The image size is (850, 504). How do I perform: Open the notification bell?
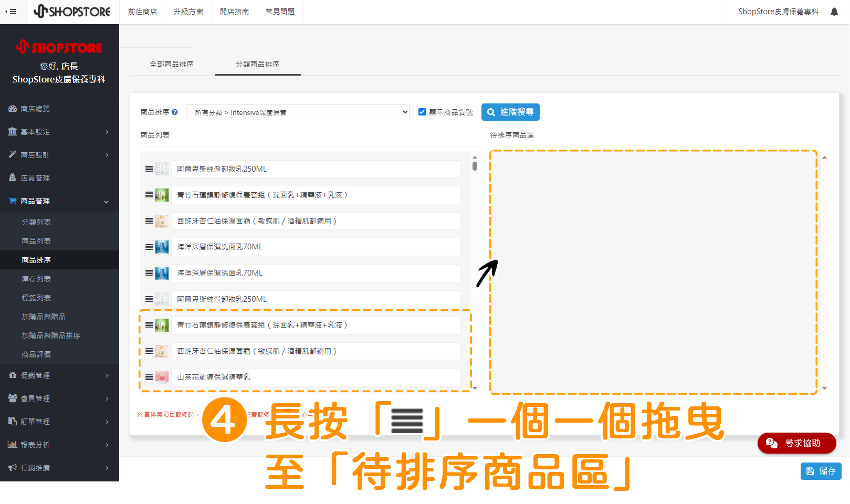tap(834, 12)
